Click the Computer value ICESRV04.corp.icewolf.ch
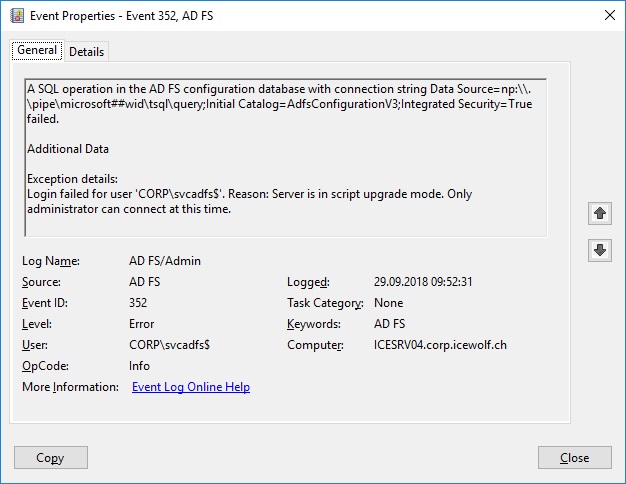This screenshot has height=484, width=626. (x=440, y=345)
